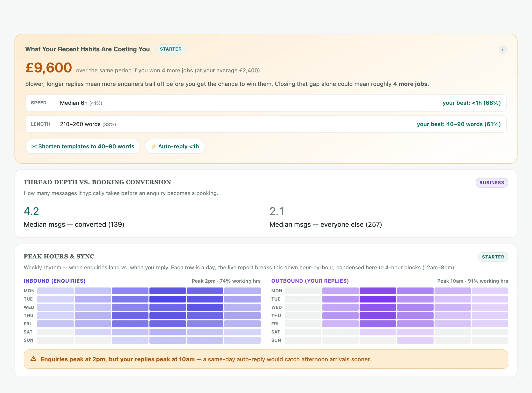This screenshot has height=393, width=532.
Task: Click 'Median msgs — everyone else (257)' label
Action: [326, 225]
